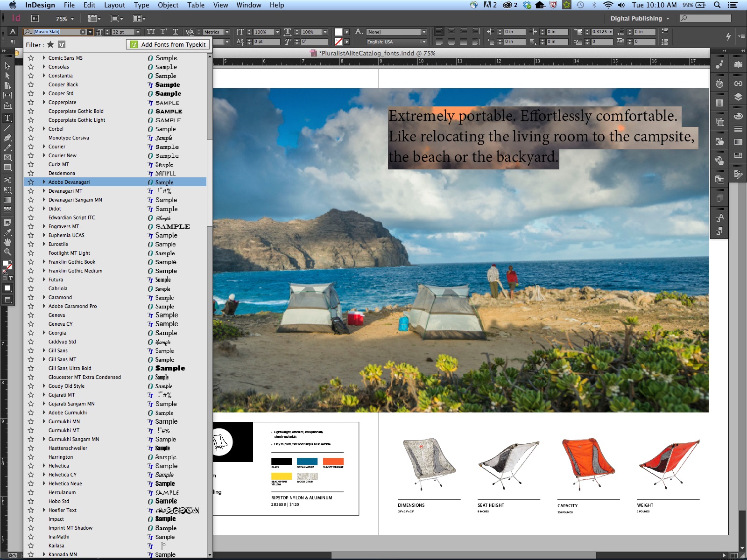Screen dimensions: 747x560
Task: Expand the Helvetica Neue font family
Action: click(x=44, y=483)
